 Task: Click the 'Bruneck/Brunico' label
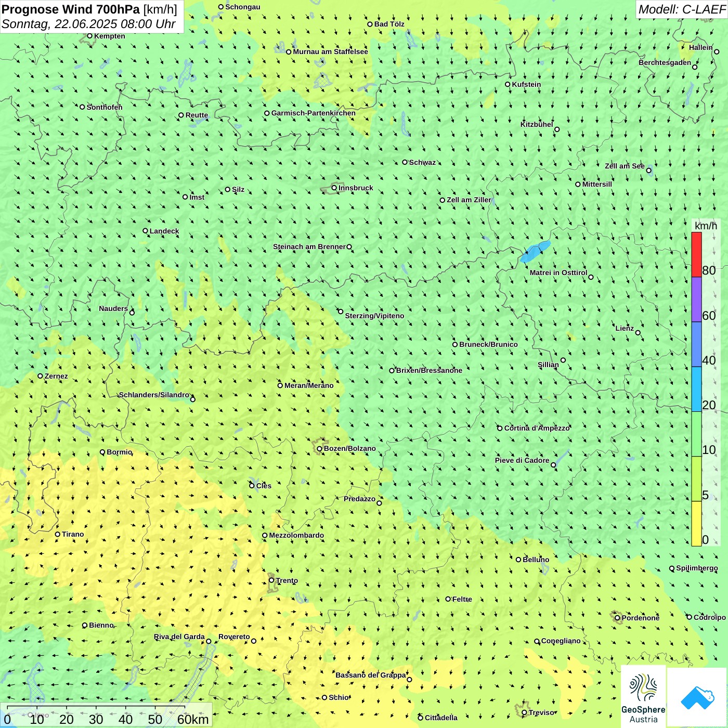click(x=488, y=344)
